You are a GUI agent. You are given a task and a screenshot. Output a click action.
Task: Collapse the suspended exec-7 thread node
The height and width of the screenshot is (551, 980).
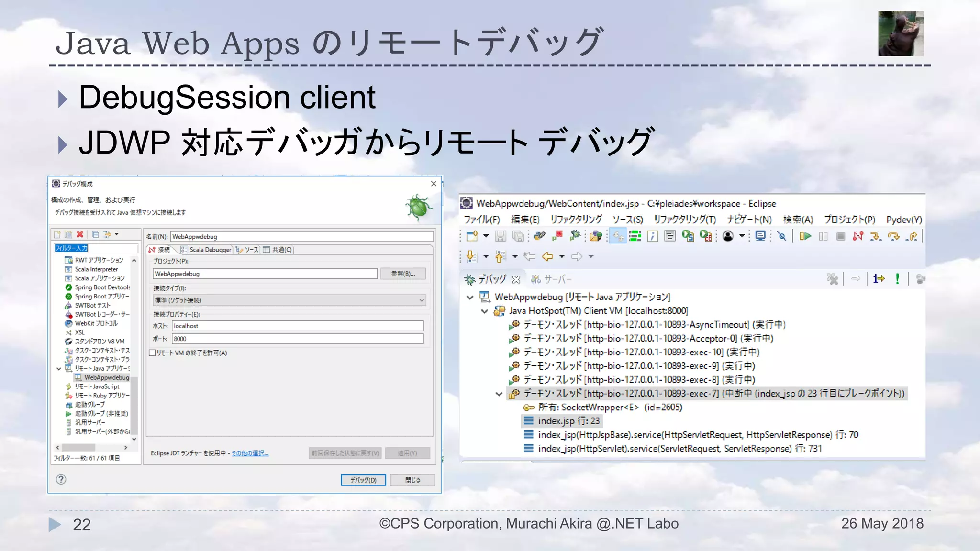click(x=499, y=394)
